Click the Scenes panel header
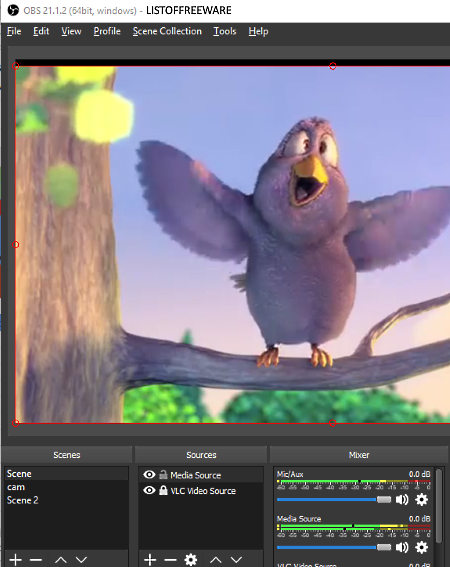The width and height of the screenshot is (450, 567). coord(67,455)
